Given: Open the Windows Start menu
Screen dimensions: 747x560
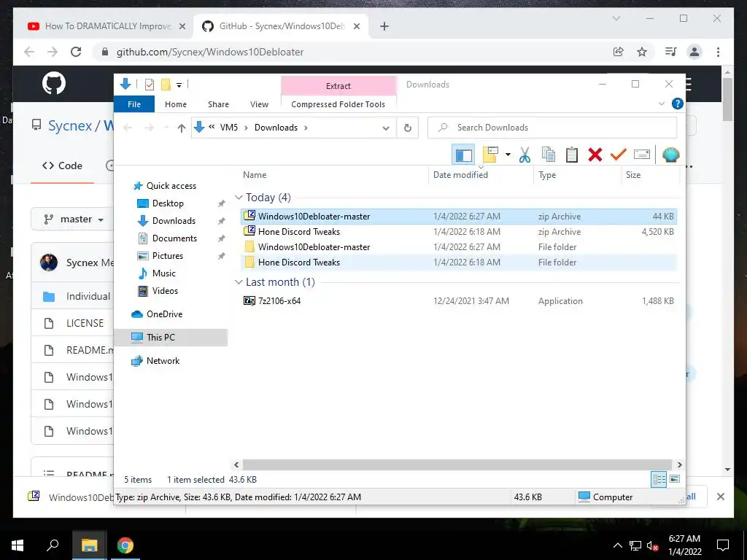Looking at the screenshot, I should click(x=18, y=545).
